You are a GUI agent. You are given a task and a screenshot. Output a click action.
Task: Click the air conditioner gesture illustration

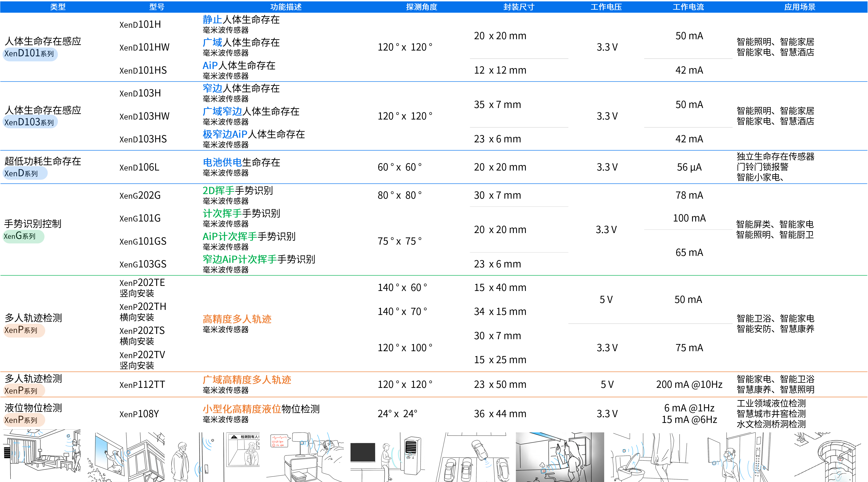tap(387, 457)
